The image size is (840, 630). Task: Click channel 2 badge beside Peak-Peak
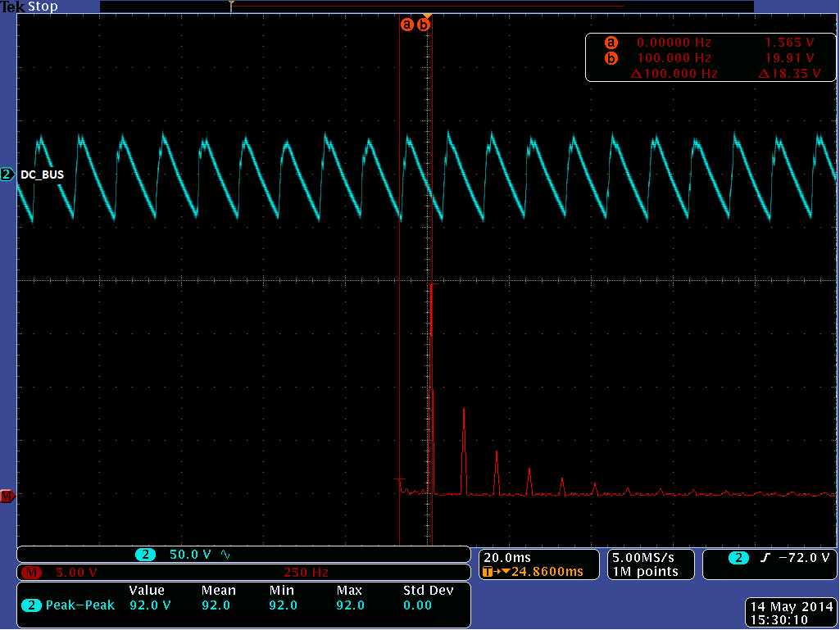(x=32, y=605)
